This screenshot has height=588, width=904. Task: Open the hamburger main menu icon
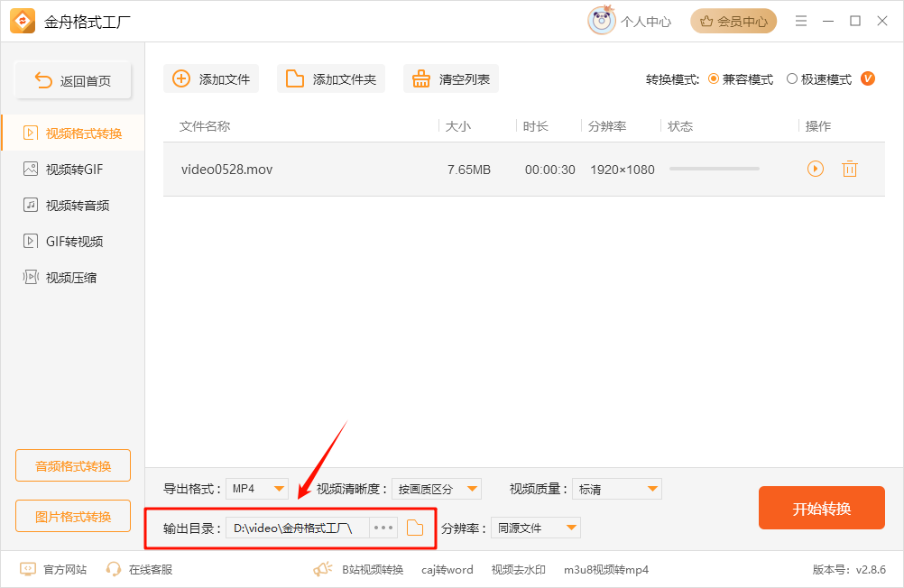801,22
